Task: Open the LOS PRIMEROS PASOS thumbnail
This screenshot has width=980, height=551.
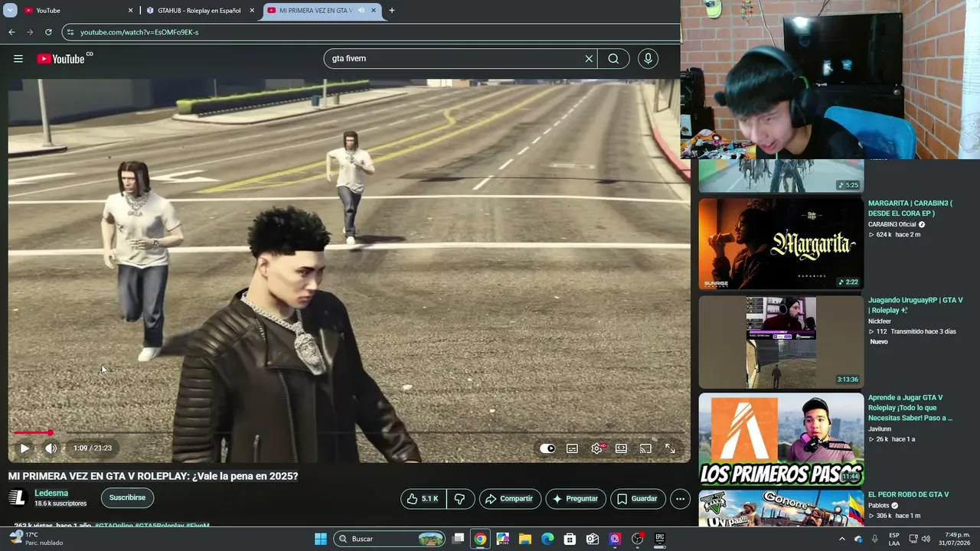Action: tap(781, 439)
